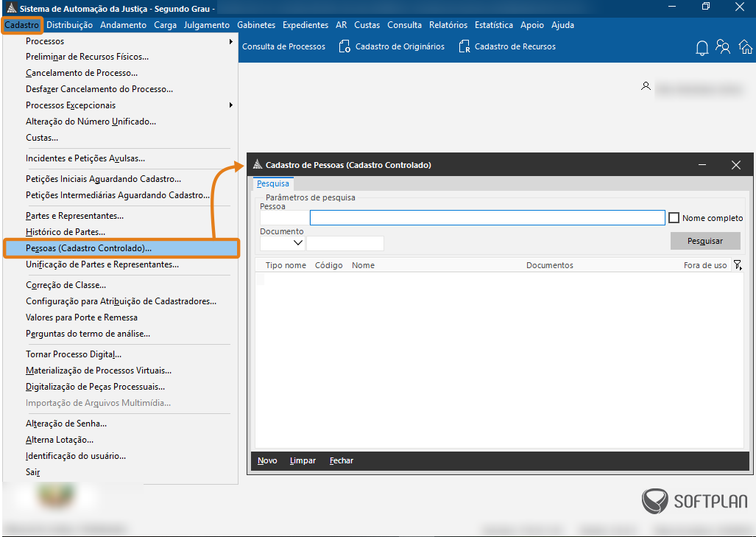Select Valores para Porte e Remessa
756x537 pixels.
point(82,317)
